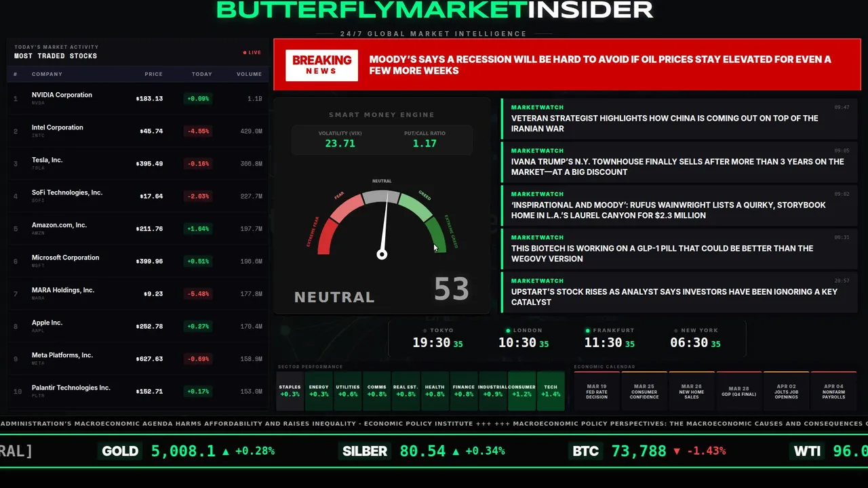Viewport: 868px width, 488px height.
Task: Click Meta's $627.63 price
Action: [x=149, y=359]
